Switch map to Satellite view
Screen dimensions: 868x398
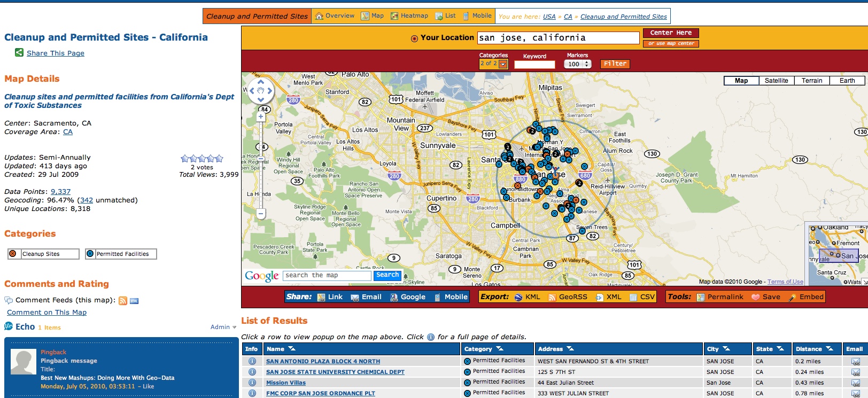(x=776, y=81)
